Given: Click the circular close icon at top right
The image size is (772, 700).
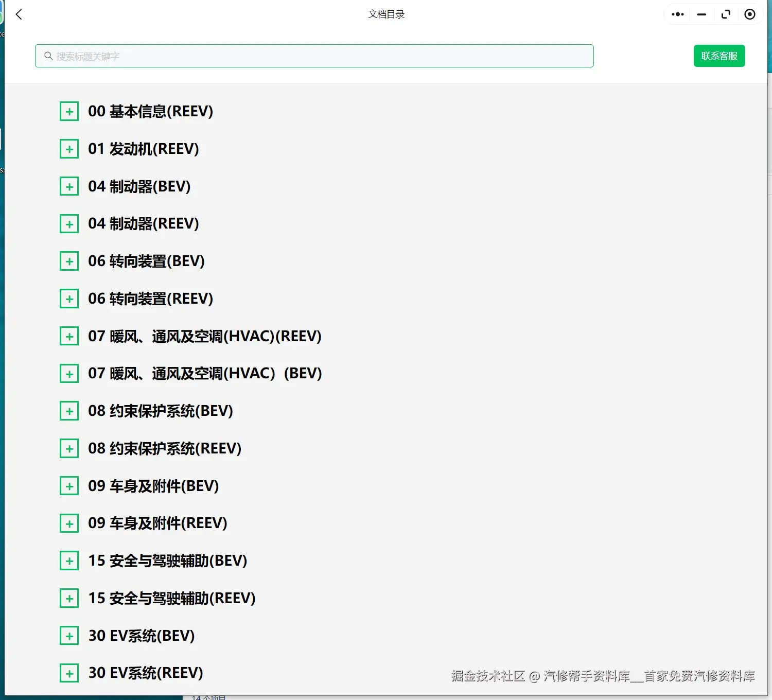Looking at the screenshot, I should 749,14.
